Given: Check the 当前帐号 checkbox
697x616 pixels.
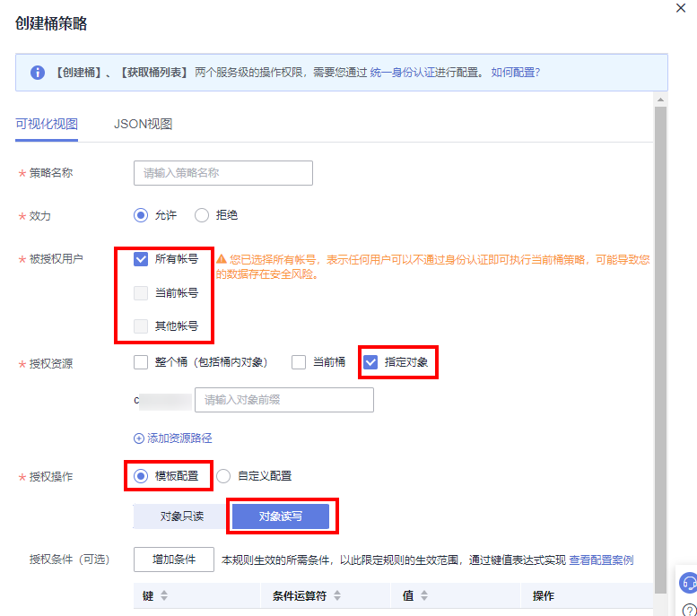Looking at the screenshot, I should 141,293.
